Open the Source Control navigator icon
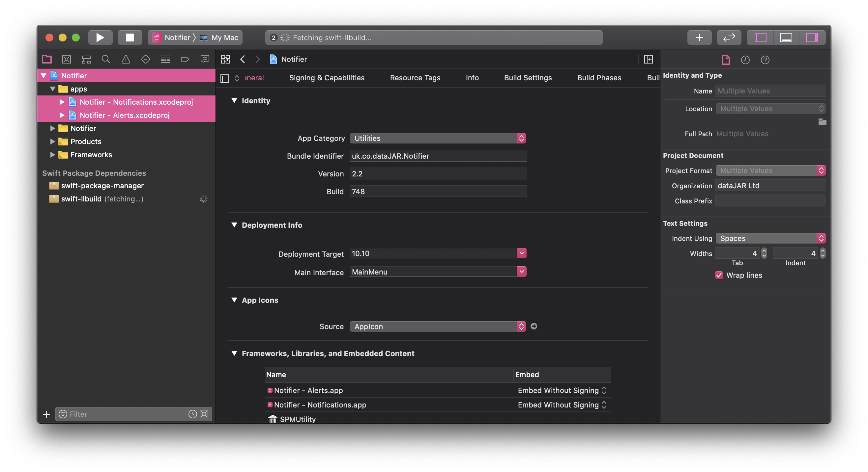868x472 pixels. click(66, 59)
